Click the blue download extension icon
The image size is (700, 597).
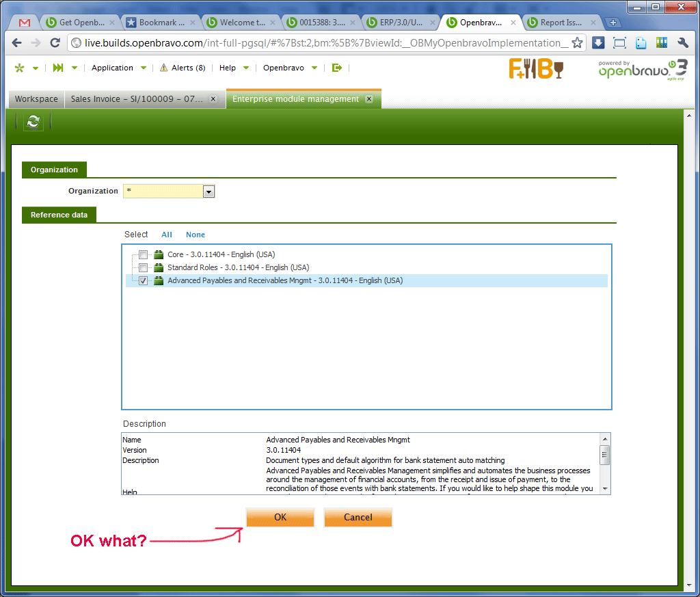(598, 43)
